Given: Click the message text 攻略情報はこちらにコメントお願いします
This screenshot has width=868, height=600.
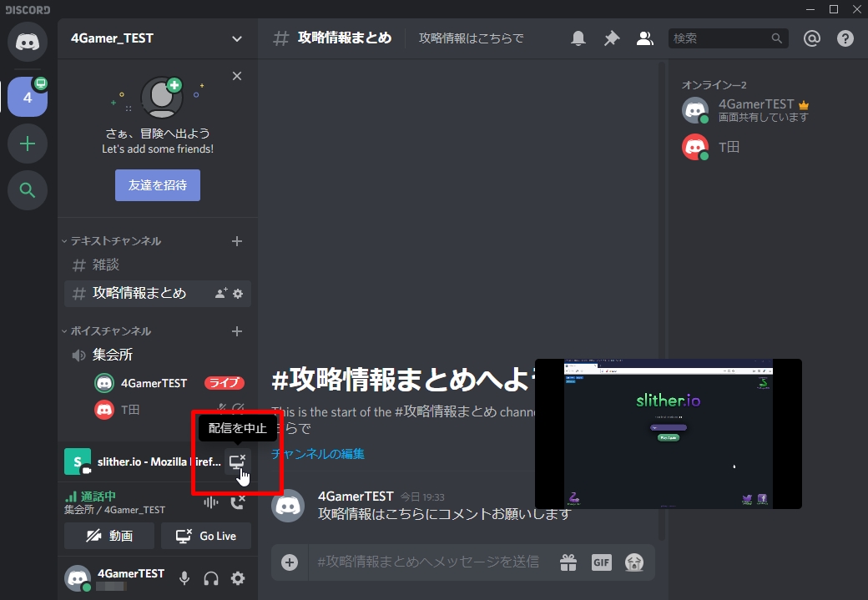Looking at the screenshot, I should pyautogui.click(x=444, y=514).
